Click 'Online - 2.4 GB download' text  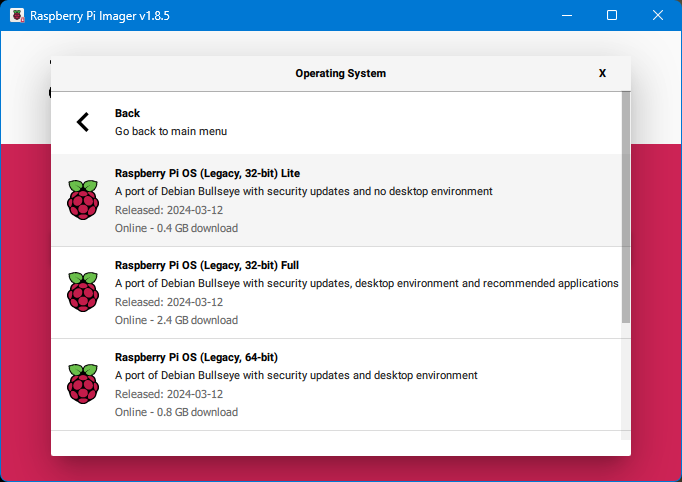[176, 320]
